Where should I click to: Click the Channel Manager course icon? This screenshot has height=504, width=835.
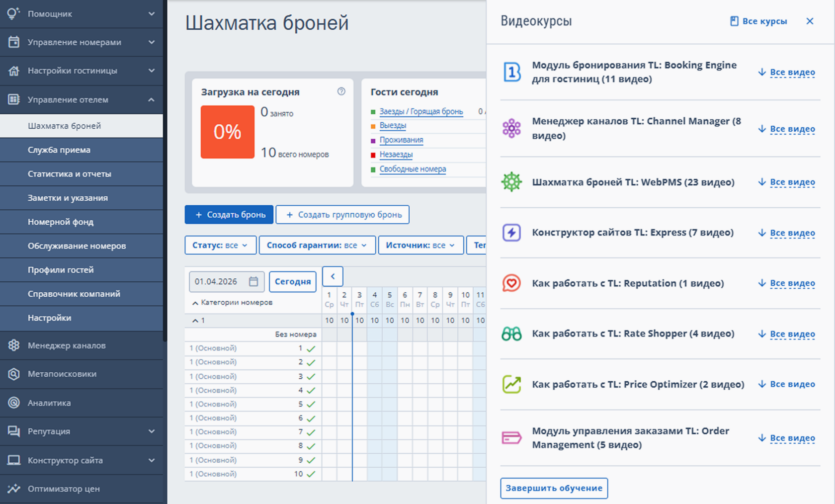511,128
